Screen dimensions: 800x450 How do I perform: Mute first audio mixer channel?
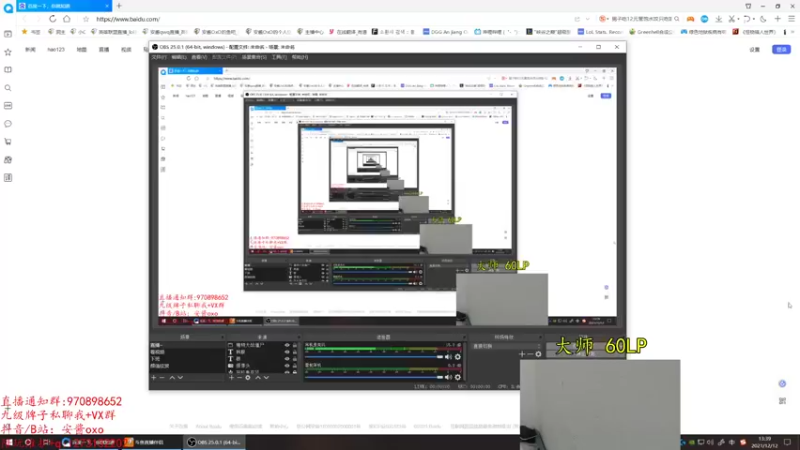pos(448,357)
